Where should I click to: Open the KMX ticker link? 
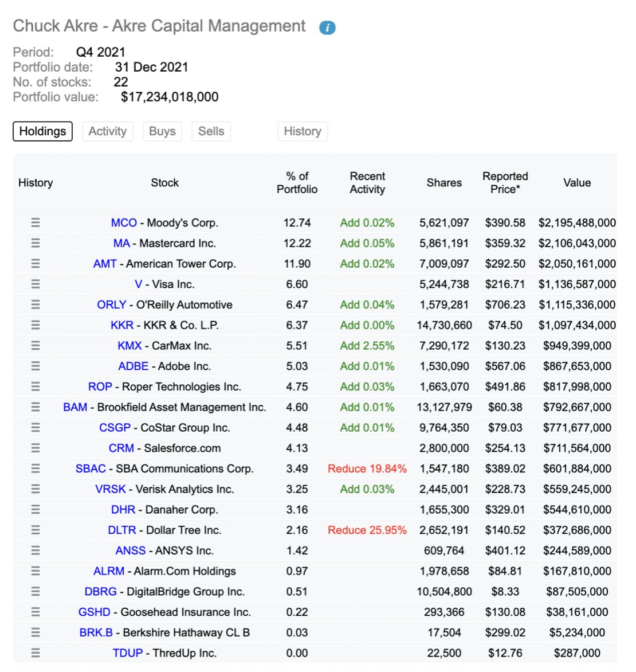129,345
